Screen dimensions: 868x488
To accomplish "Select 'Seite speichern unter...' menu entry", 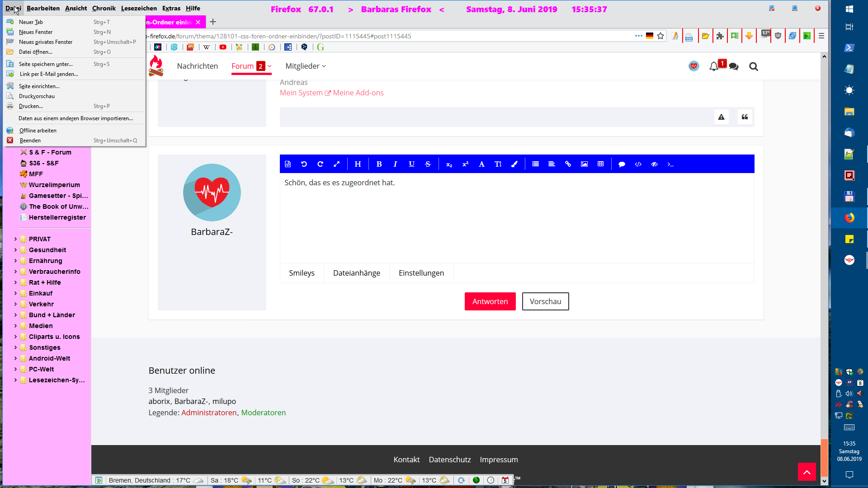I will coord(45,64).
